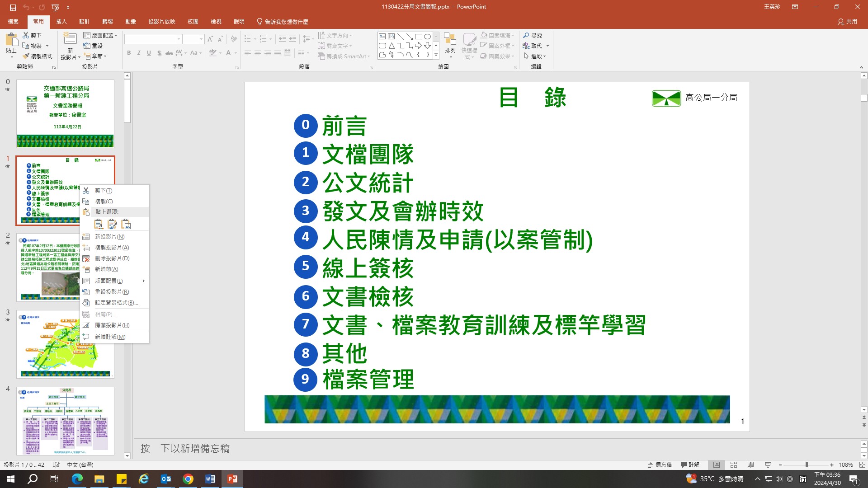Toggle center text alignment
The width and height of the screenshot is (868, 488).
tap(258, 53)
